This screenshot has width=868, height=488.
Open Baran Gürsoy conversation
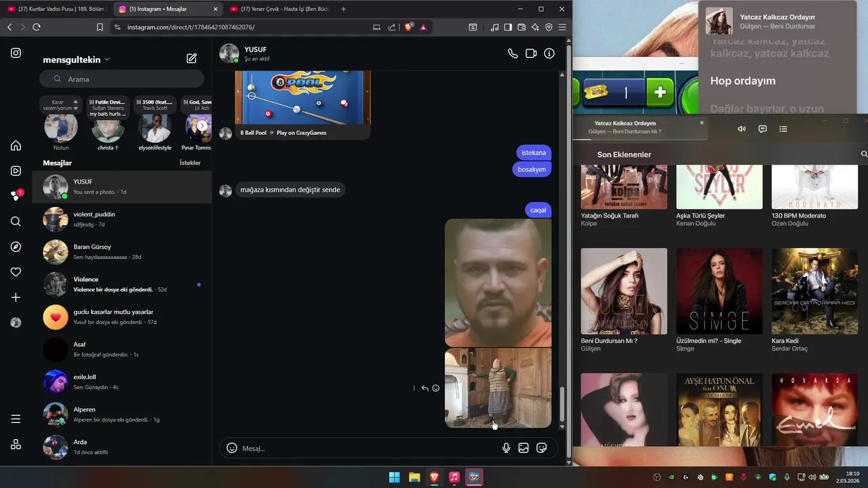122,252
